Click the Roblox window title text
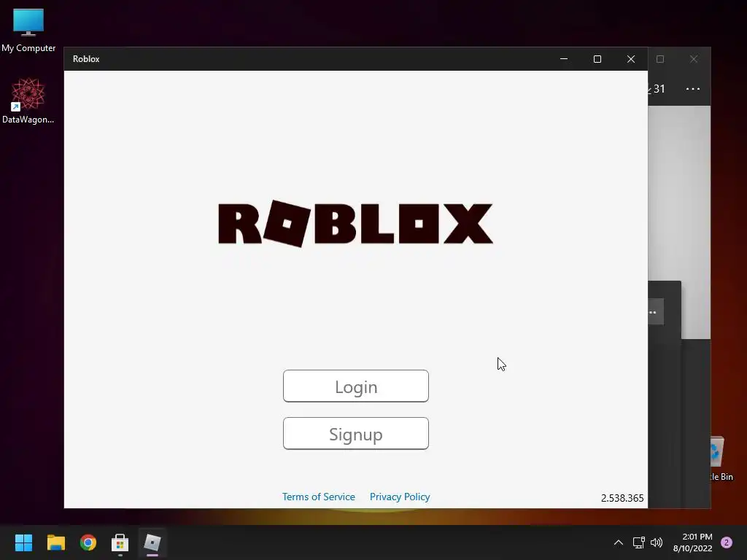 pyautogui.click(x=86, y=59)
